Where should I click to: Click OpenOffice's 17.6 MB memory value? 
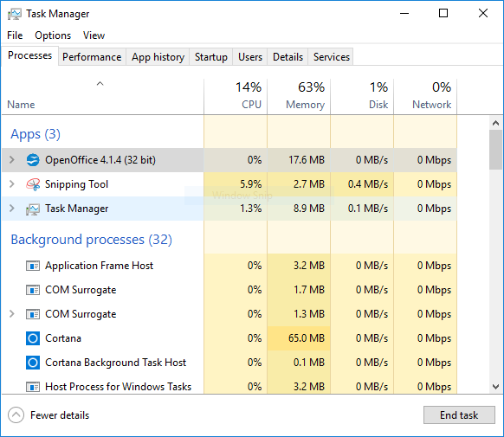[307, 160]
